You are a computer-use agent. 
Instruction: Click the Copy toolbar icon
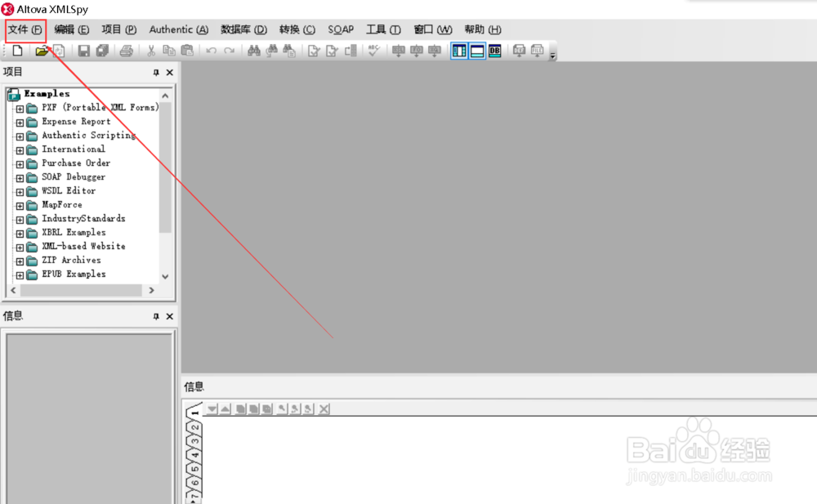pos(169,51)
